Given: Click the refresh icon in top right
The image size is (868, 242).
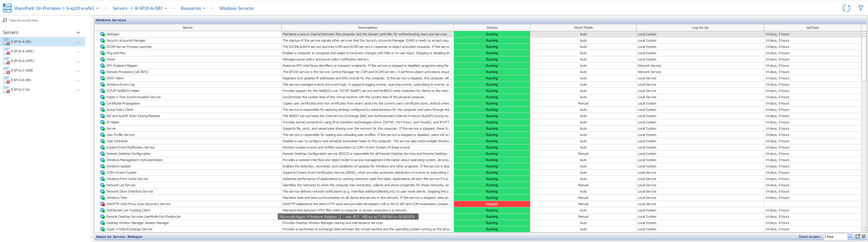Looking at the screenshot, I should click(846, 8).
